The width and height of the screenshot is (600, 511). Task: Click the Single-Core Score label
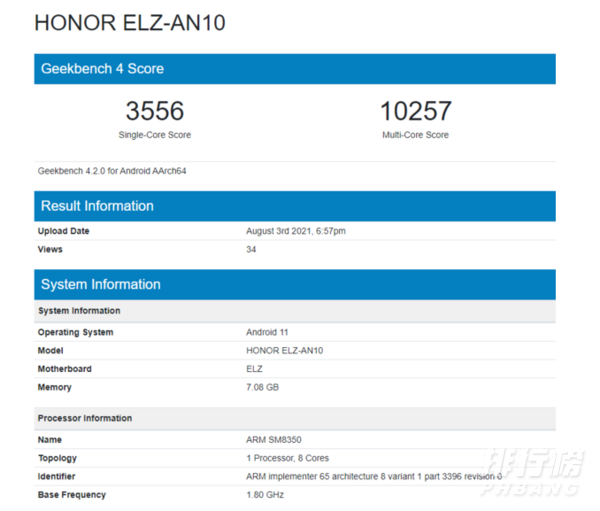click(155, 135)
